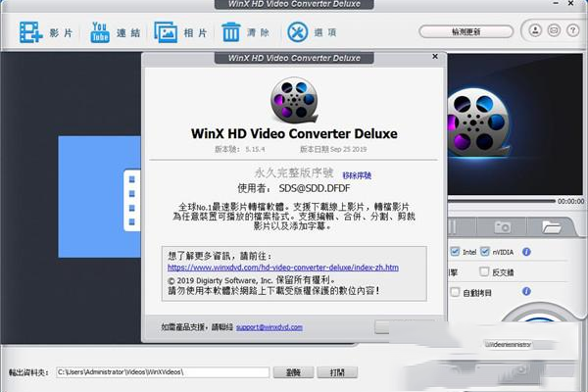Image resolution: width=588 pixels, height=392 pixels.
Task: Click the preview playback progress slider
Action: [x=501, y=202]
